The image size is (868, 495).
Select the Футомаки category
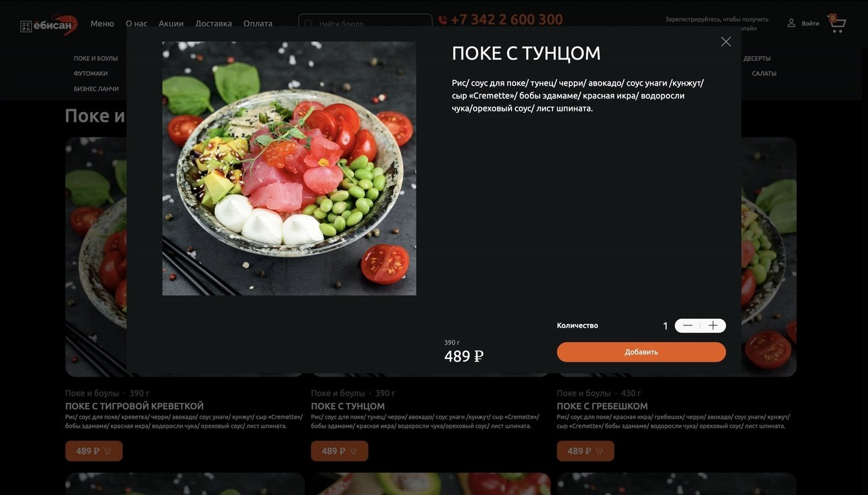[91, 73]
